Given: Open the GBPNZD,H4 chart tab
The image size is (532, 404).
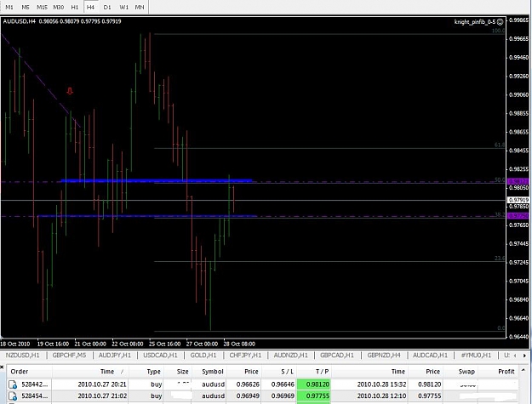Looking at the screenshot, I should (x=384, y=356).
